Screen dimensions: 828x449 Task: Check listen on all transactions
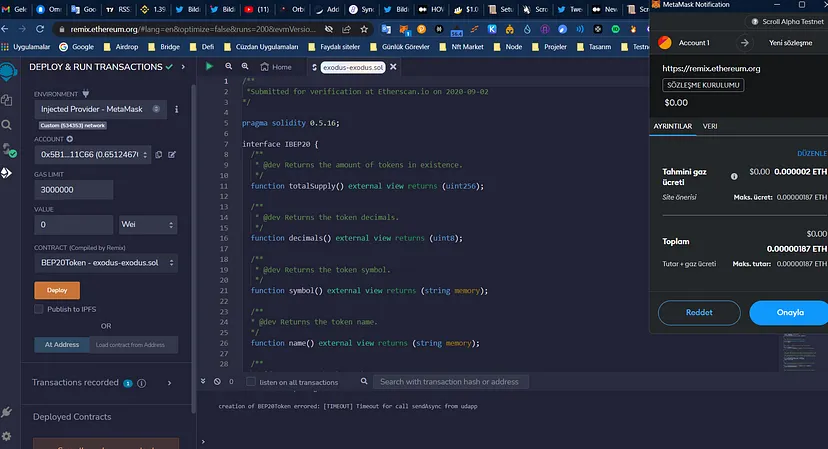(x=251, y=382)
